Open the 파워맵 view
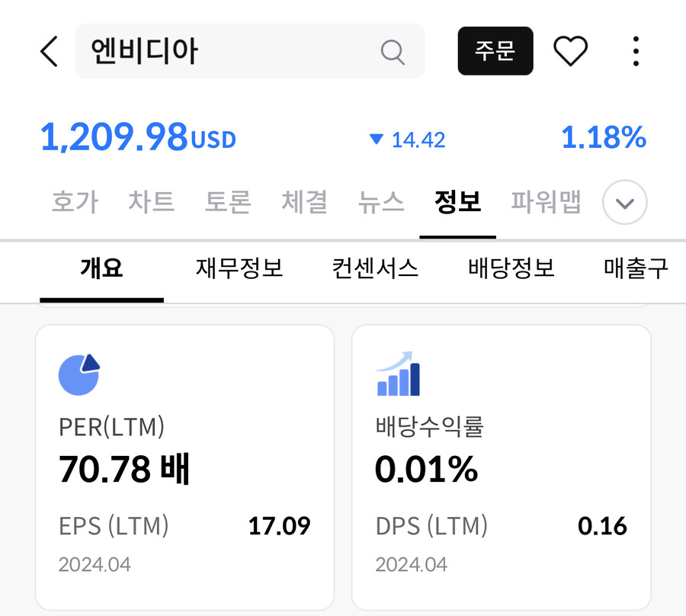 point(546,202)
